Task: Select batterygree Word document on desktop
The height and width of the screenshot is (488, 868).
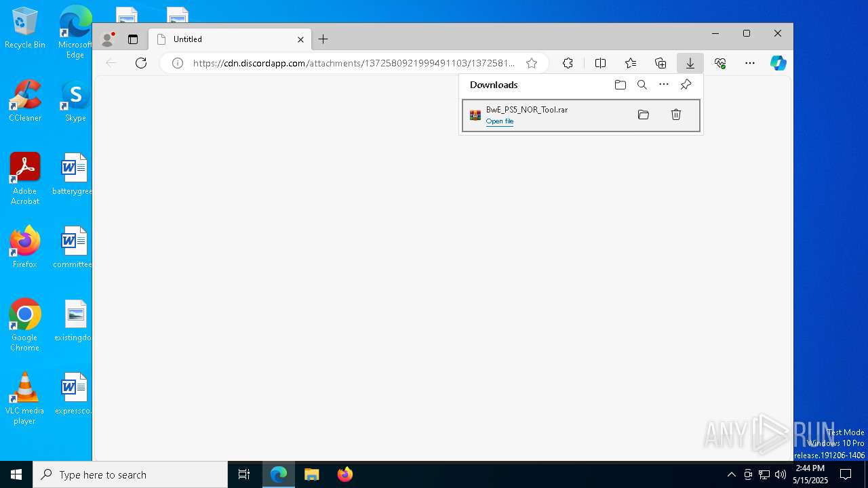Action: [74, 174]
